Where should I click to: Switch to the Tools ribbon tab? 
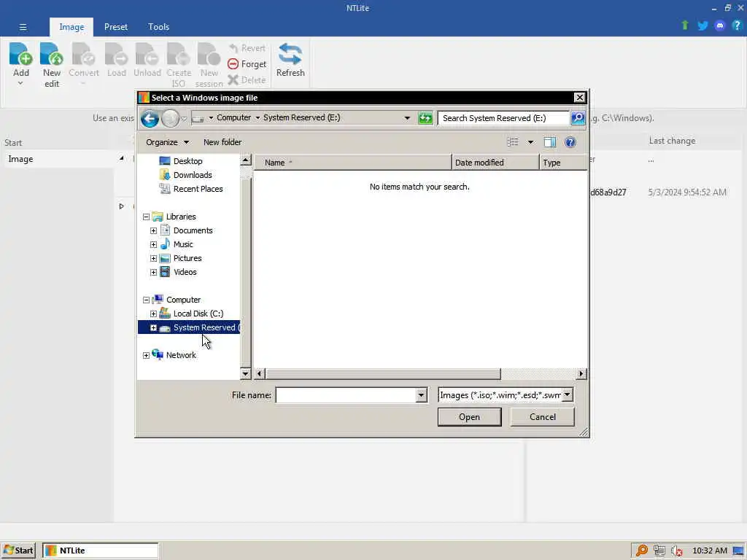point(158,27)
